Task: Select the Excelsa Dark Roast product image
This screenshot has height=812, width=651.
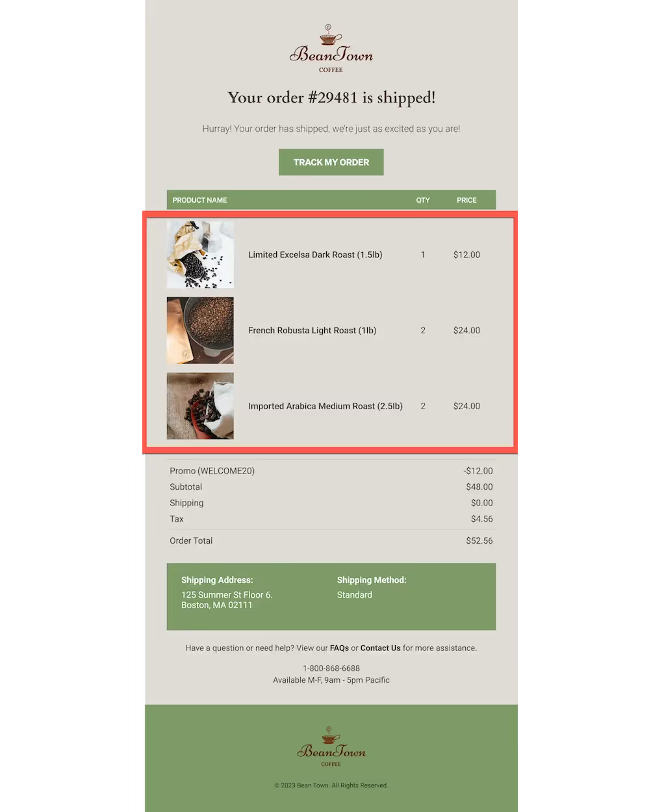Action: (x=200, y=255)
